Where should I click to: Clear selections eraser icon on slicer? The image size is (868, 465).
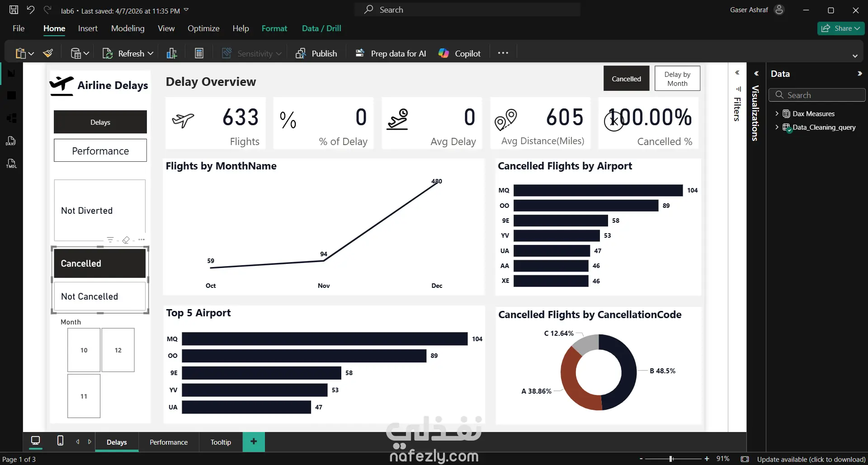pos(126,240)
